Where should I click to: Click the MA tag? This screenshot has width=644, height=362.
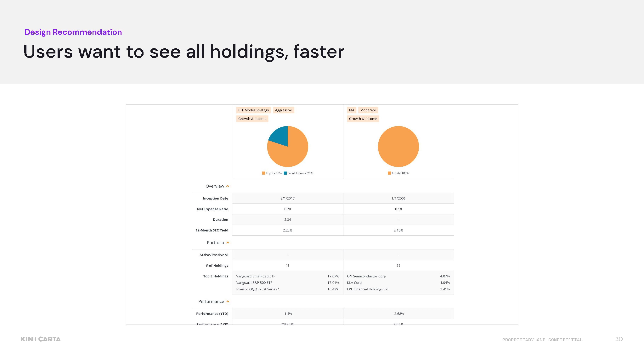(351, 110)
